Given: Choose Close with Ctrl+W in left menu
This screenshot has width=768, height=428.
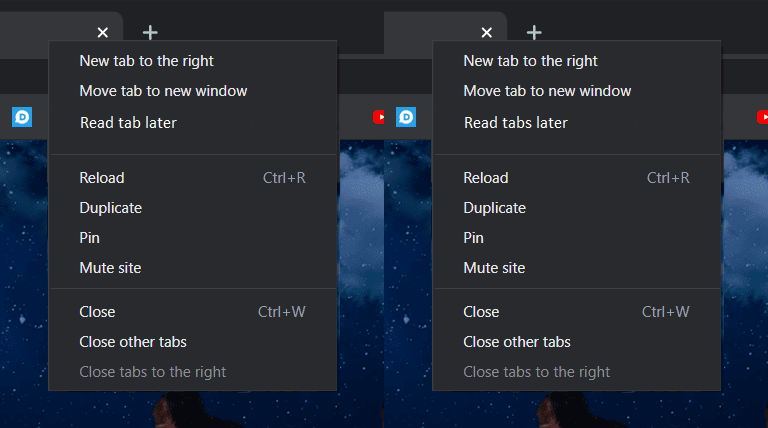Looking at the screenshot, I should pos(193,312).
